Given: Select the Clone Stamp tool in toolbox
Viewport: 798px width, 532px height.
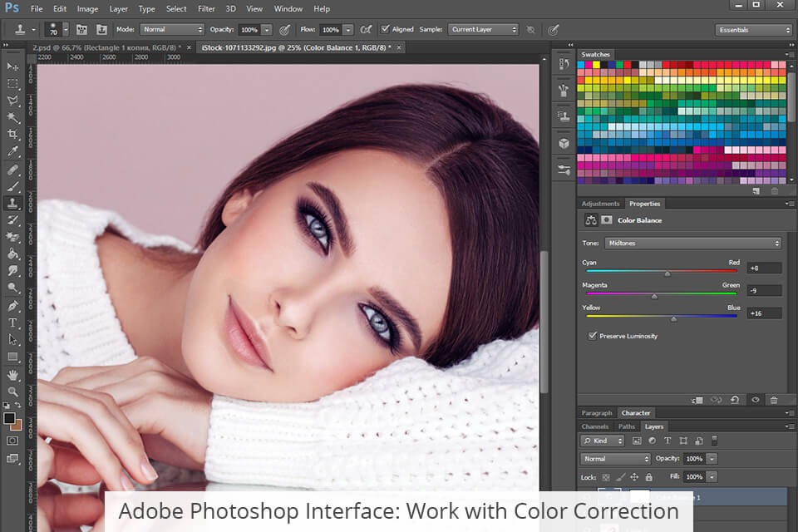Looking at the screenshot, I should pos(12,203).
